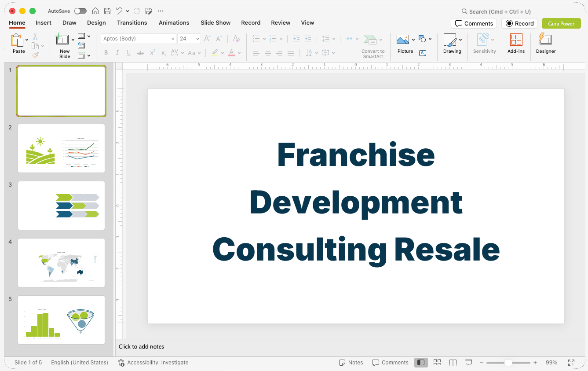Increase the list indent level
This screenshot has width=588, height=371.
[x=308, y=39]
